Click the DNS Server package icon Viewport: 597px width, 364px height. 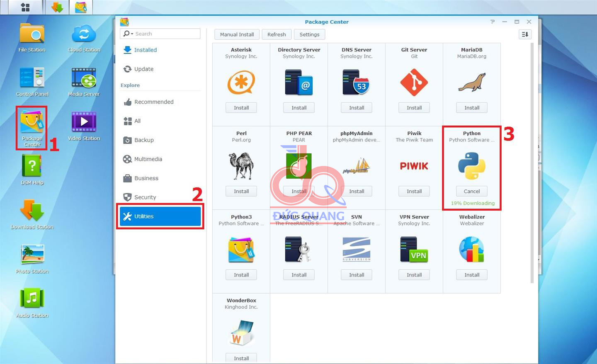(x=357, y=82)
